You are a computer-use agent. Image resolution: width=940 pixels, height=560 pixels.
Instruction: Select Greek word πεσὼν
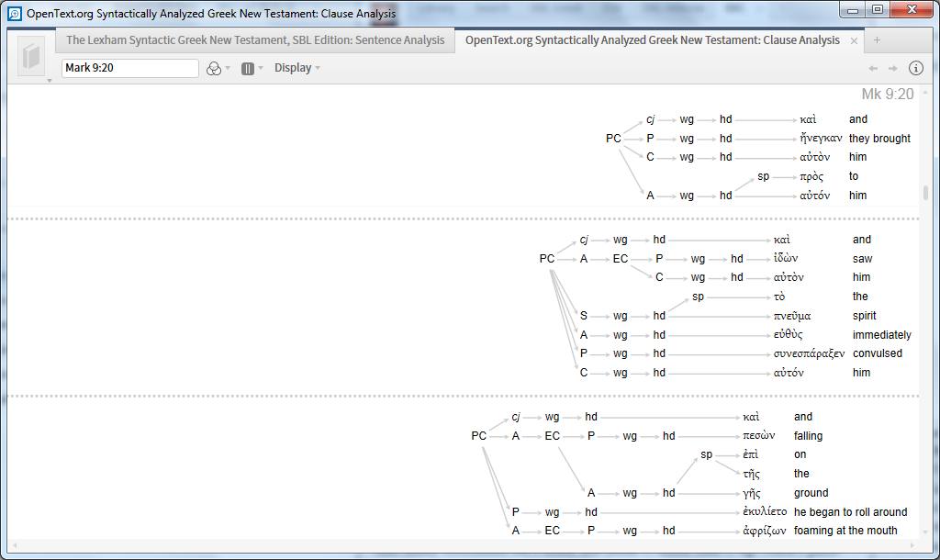pos(758,436)
